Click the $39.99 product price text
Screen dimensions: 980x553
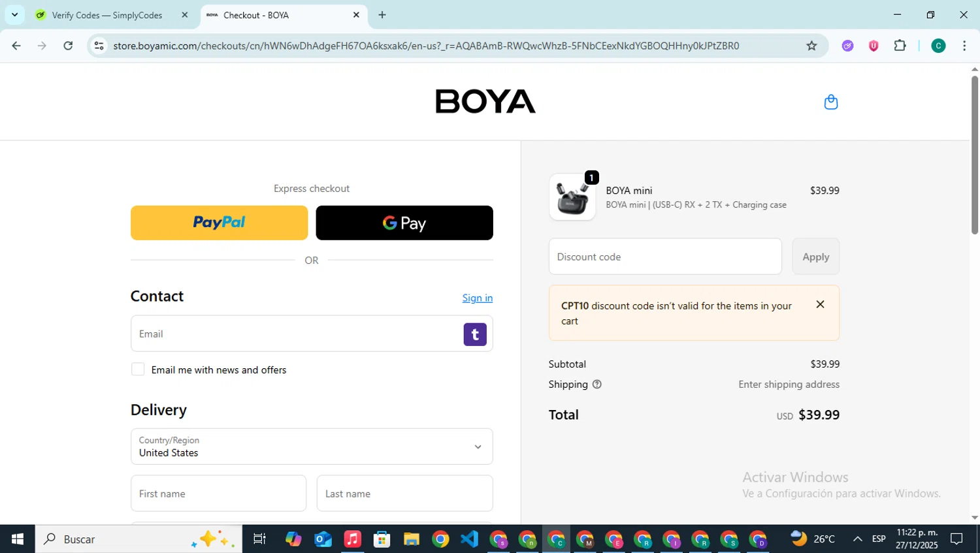pos(825,191)
